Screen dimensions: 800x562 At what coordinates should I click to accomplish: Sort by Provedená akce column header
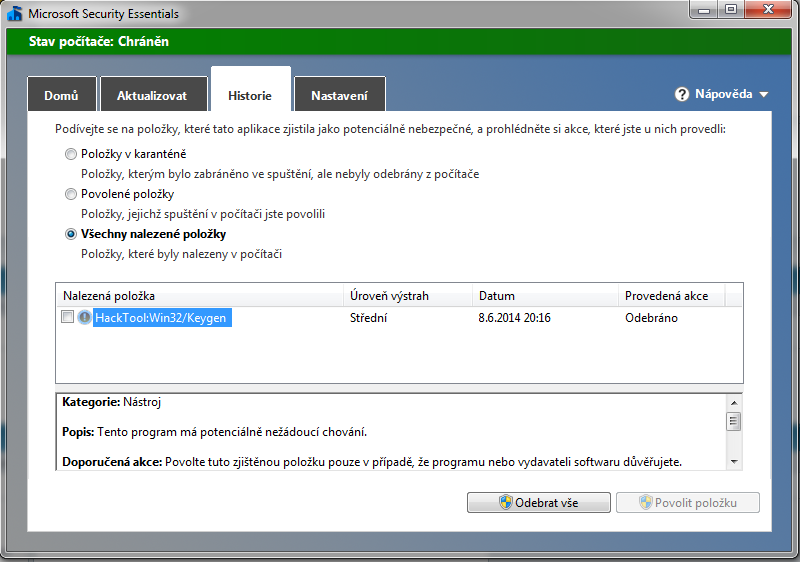[669, 296]
